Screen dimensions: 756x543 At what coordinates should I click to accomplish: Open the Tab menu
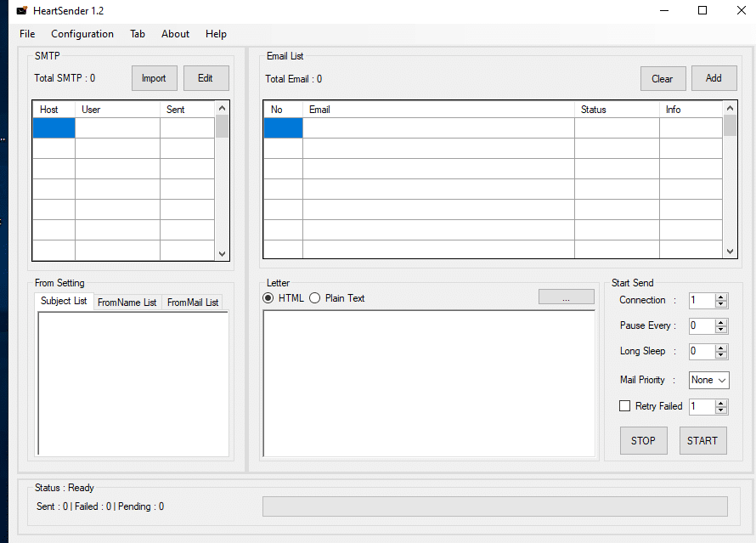137,34
